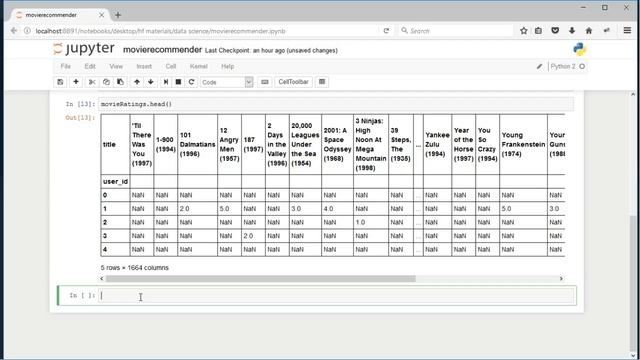Close the movierecommender browser tab
Image resolution: width=640 pixels, height=360 pixels.
[x=101, y=15]
